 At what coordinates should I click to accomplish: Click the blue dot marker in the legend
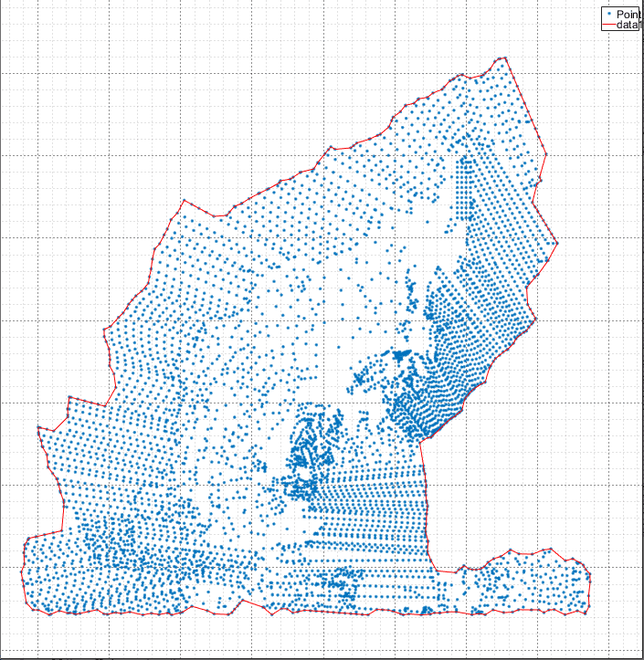coord(608,15)
